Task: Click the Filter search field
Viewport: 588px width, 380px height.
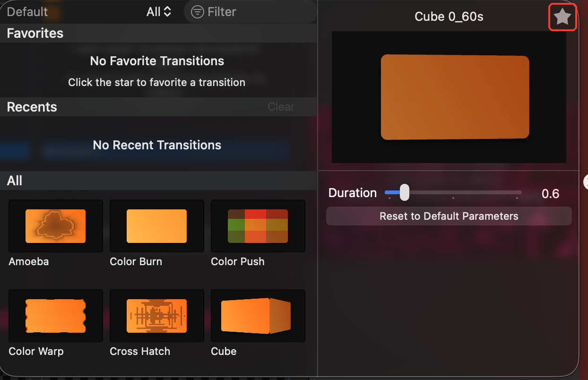Action: (250, 12)
